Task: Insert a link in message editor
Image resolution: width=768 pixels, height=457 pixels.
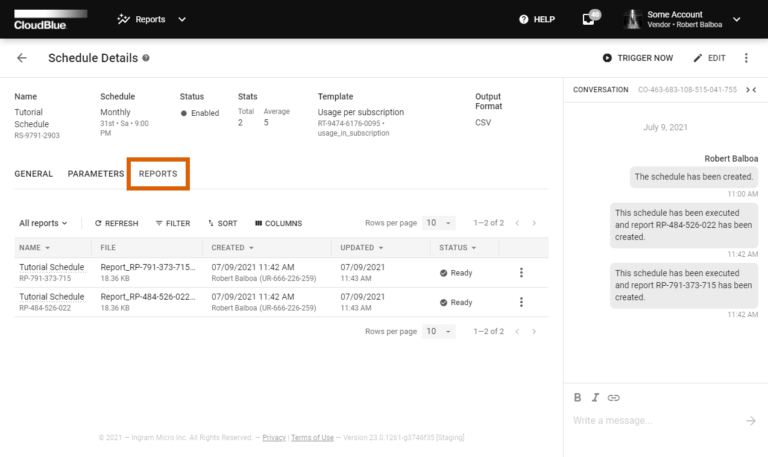Action: click(613, 398)
